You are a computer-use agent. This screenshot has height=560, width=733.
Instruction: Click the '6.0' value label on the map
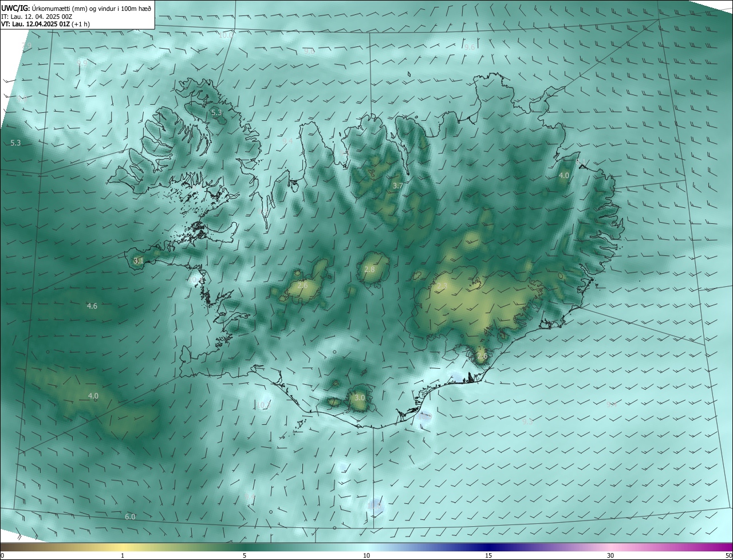coord(130,517)
